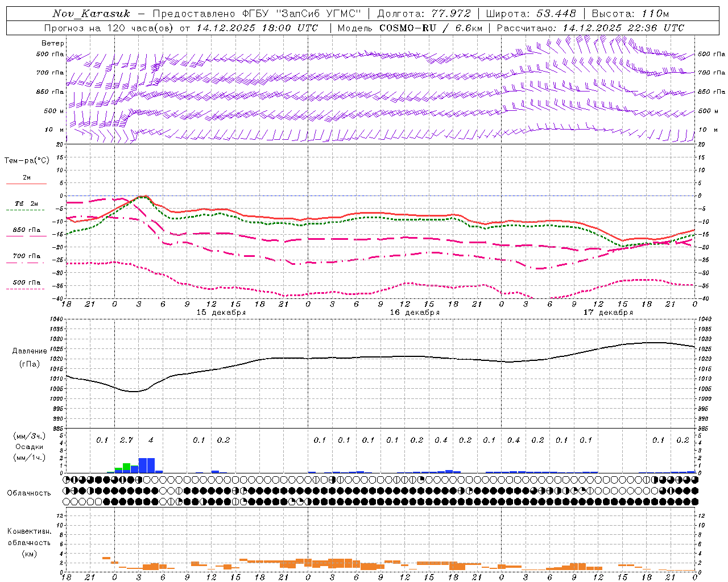
Task: Click the Широта: 53.448 header field
Action: 531,14
